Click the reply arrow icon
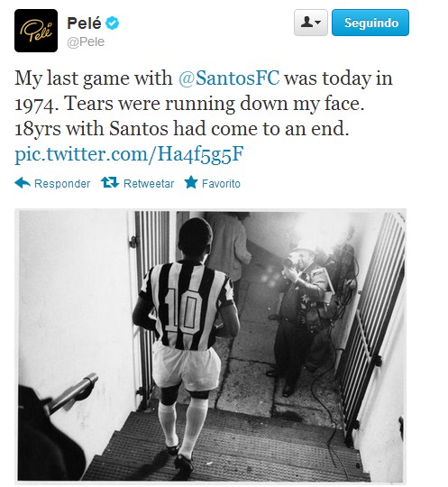448x487 pixels. (23, 183)
